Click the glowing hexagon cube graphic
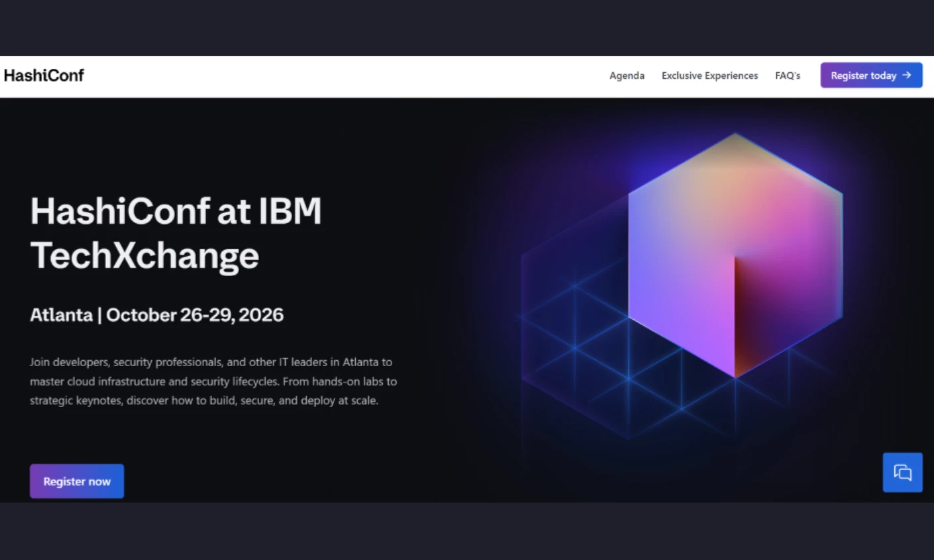 735,255
